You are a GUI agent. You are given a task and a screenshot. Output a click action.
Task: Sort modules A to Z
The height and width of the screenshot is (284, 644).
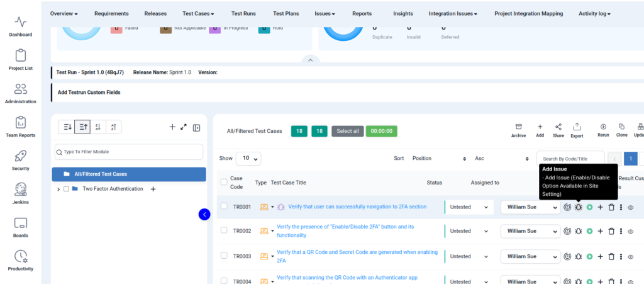(x=114, y=127)
